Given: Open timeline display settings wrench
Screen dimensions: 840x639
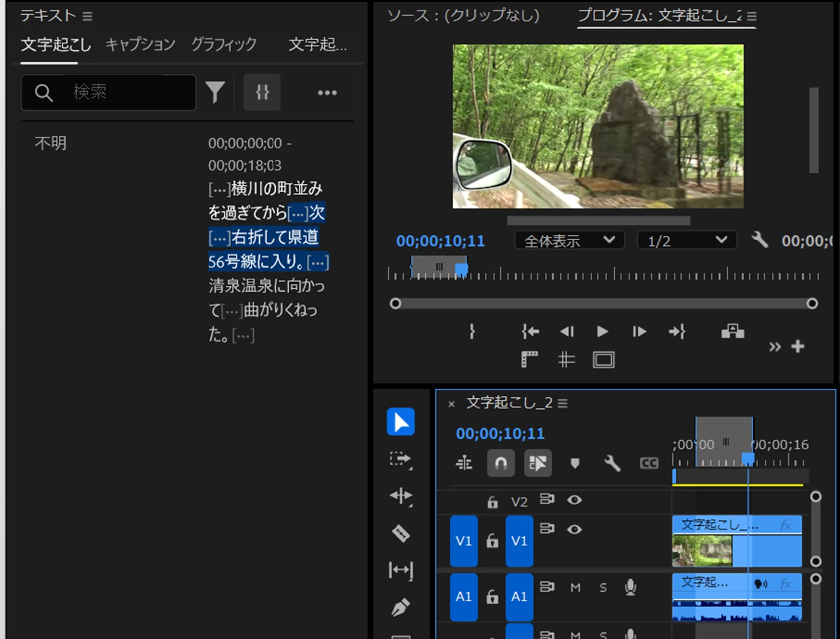Looking at the screenshot, I should 612,463.
